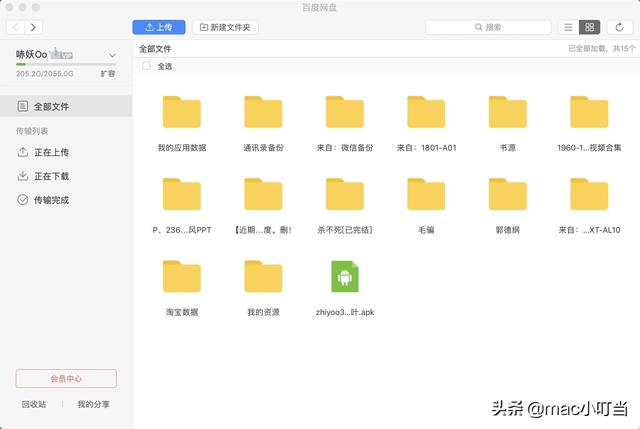Open the 【近期...度。删! folder
The height and width of the screenshot is (429, 640).
click(x=263, y=194)
